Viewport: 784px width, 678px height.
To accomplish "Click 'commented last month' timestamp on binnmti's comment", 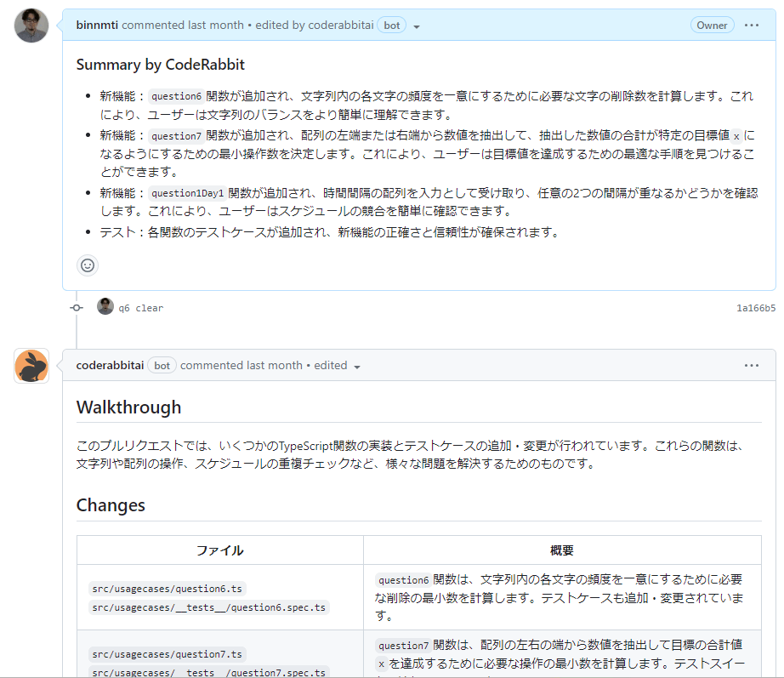I will coord(183,25).
